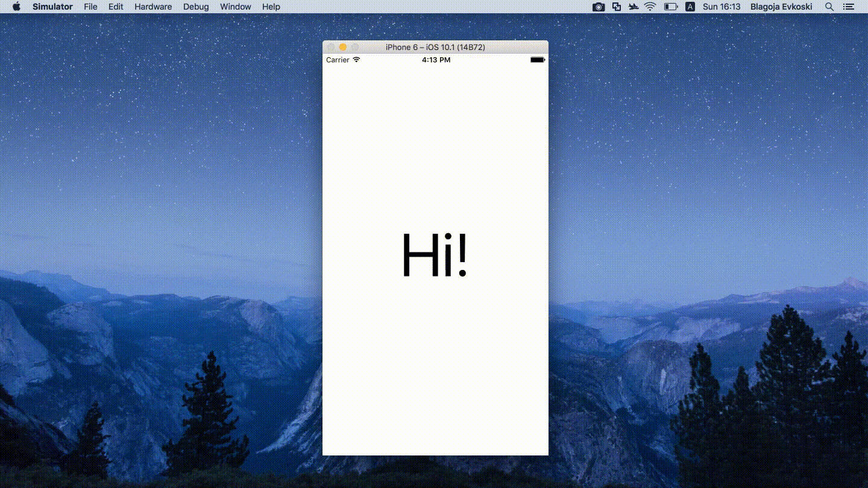Image resolution: width=868 pixels, height=488 pixels.
Task: Click the iPhone 6 – iOS 10.1 title
Action: [435, 47]
